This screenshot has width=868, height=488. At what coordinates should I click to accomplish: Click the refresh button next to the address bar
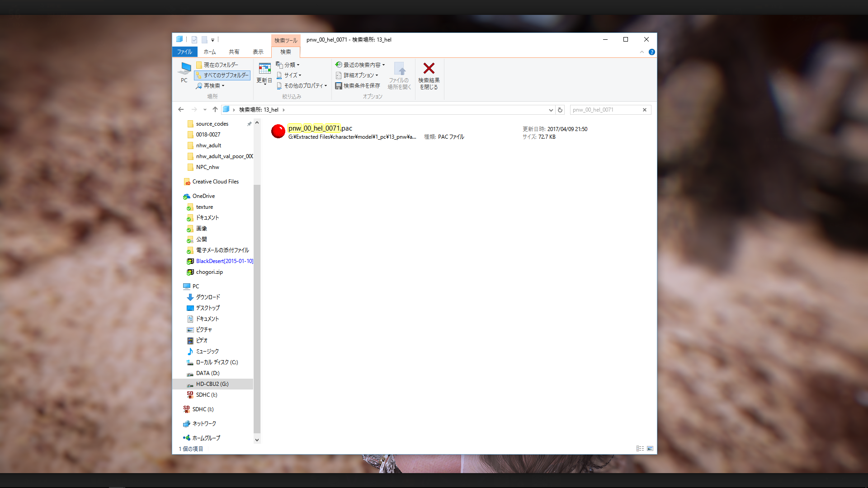[560, 110]
